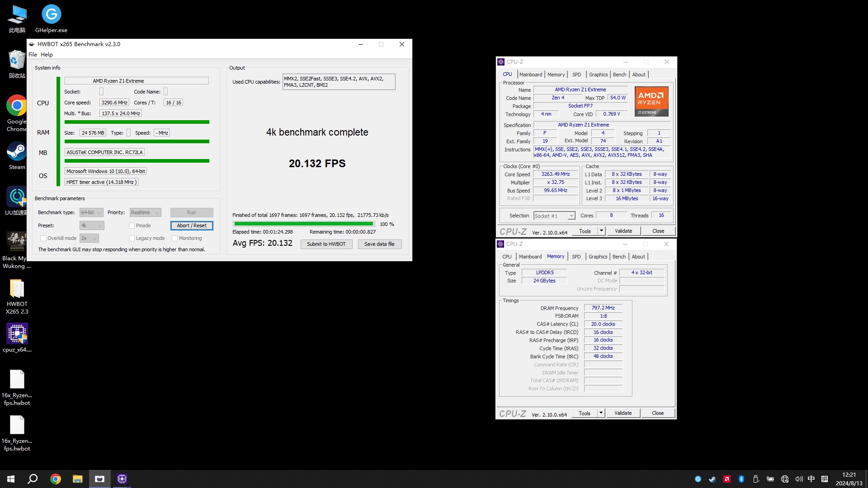
Task: Open the Google Chrome desktop shortcut
Action: click(17, 113)
